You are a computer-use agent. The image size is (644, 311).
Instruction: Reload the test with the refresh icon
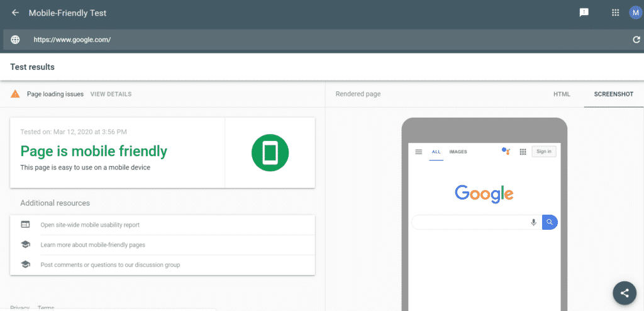click(636, 40)
